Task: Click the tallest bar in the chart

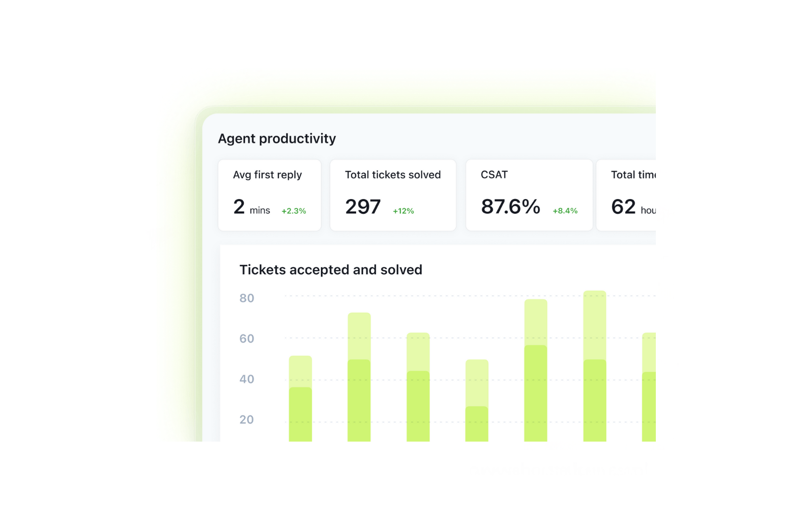Action: 594,366
